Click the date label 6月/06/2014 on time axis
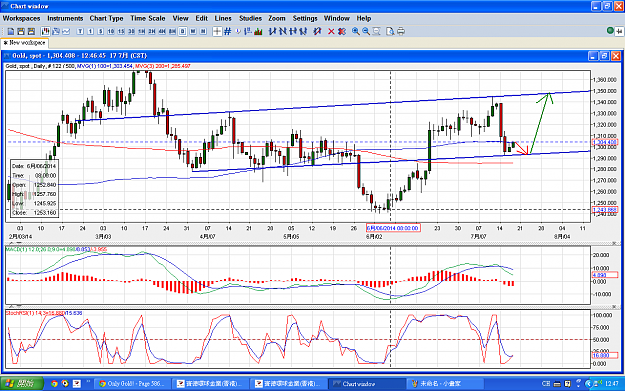This screenshot has width=625, height=391. point(393,228)
